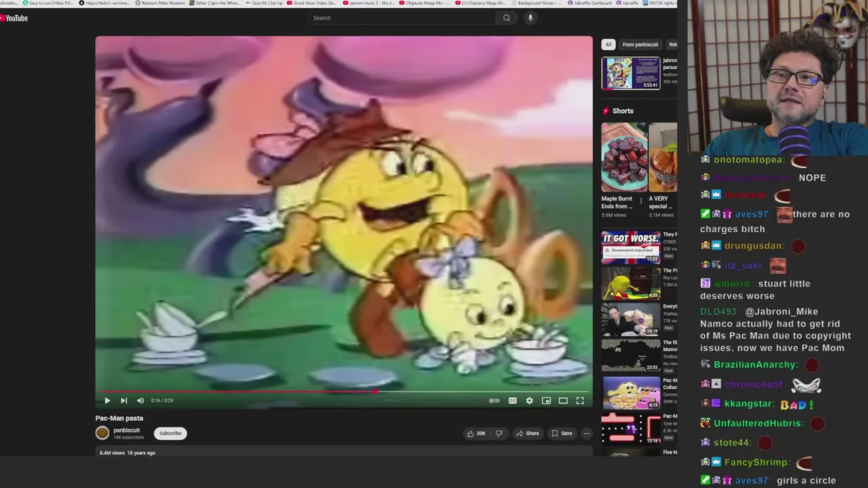Click the 8.4M views count text
This screenshot has height=488, width=868.
coord(112,453)
